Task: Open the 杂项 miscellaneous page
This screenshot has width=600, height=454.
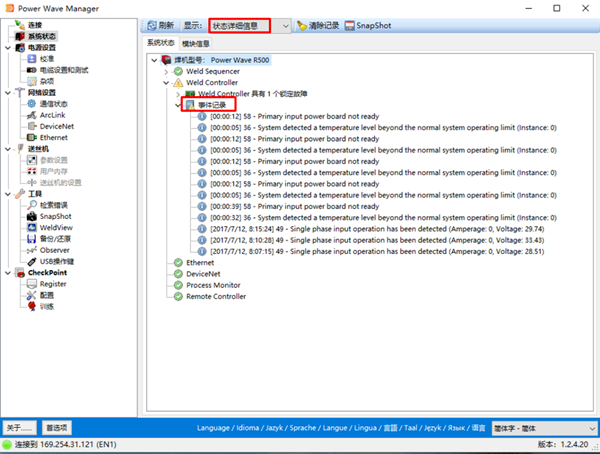Action: pyautogui.click(x=47, y=81)
